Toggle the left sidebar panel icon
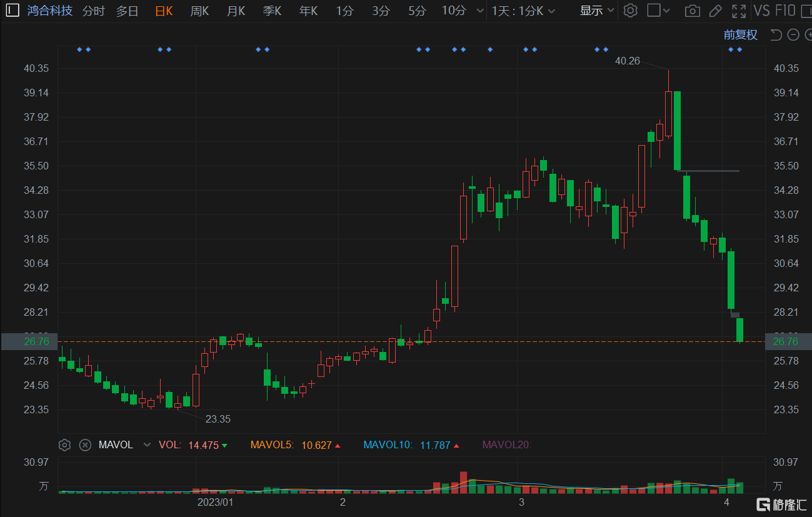The height and width of the screenshot is (517, 812). click(12, 11)
